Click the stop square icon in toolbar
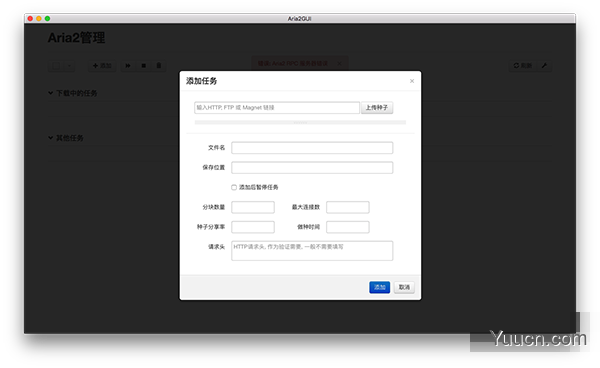This screenshot has height=368, width=600. click(x=143, y=66)
